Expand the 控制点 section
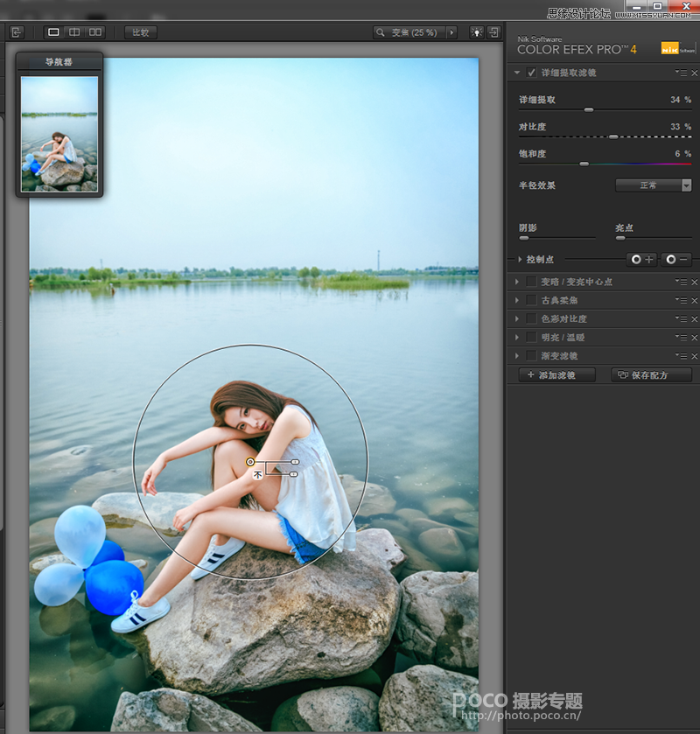Viewport: 700px width, 734px height. pos(518,259)
